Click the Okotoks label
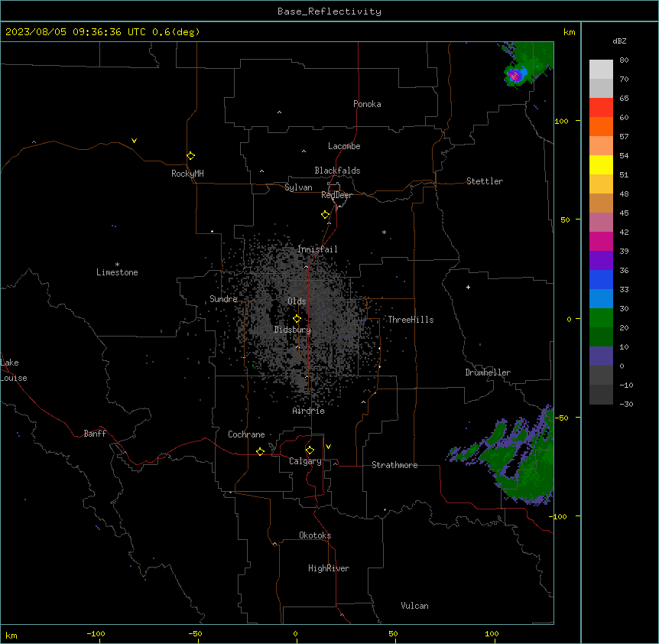 [315, 535]
